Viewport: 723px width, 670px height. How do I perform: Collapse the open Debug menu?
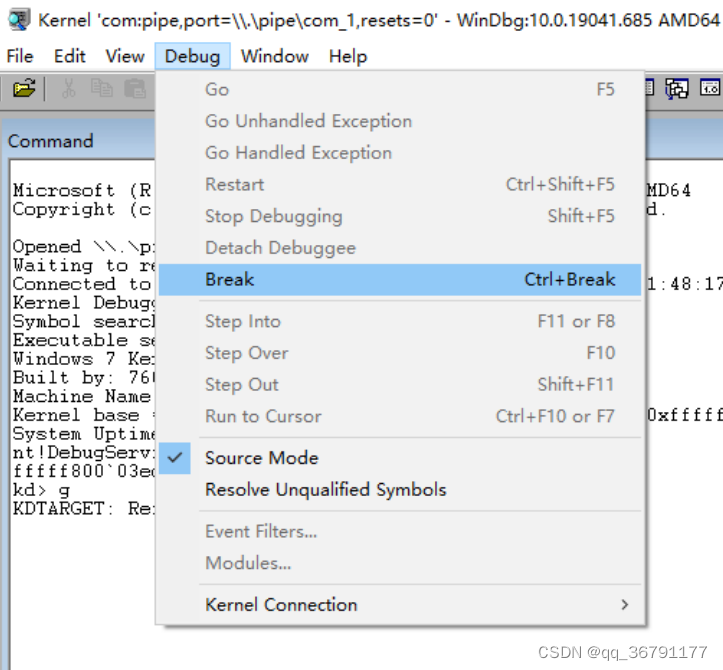click(x=192, y=56)
